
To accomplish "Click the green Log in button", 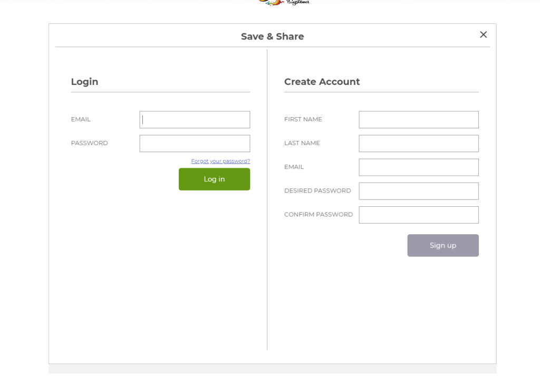I will (214, 179).
